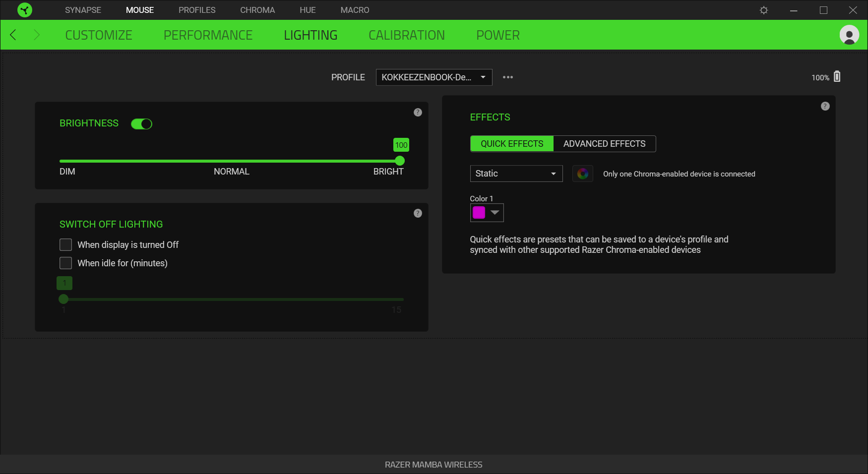This screenshot has width=868, height=474.
Task: Expand the Color 1 picker arrow
Action: pos(495,213)
